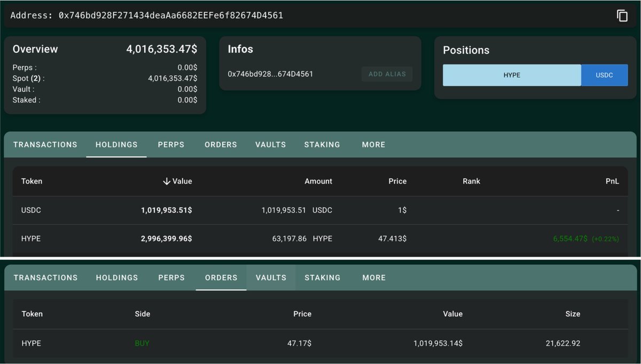Click the PnL column header

pyautogui.click(x=612, y=181)
